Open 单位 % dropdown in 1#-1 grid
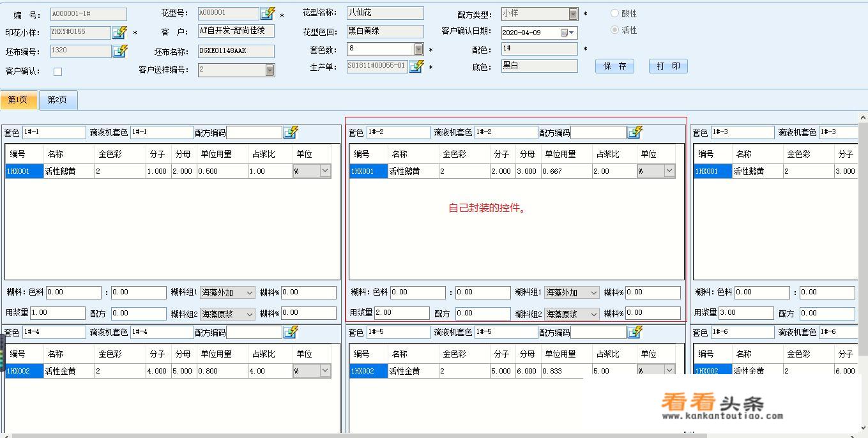This screenshot has width=868, height=438. click(324, 171)
